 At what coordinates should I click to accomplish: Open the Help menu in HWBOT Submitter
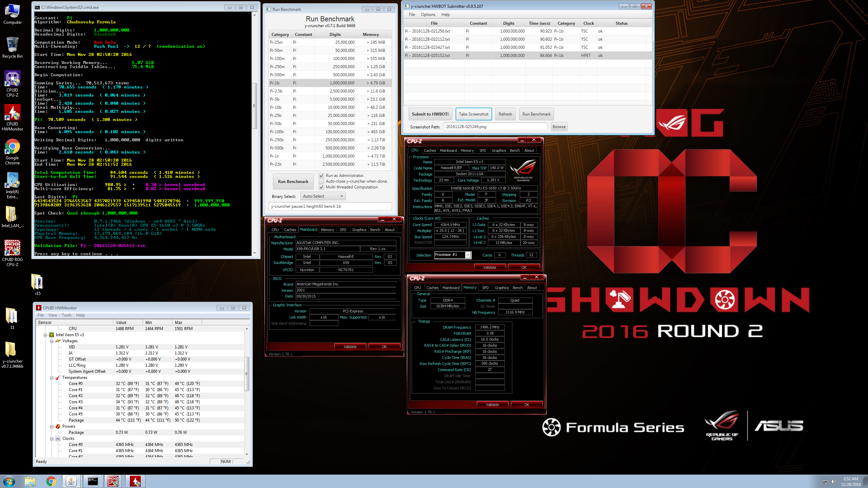(446, 15)
